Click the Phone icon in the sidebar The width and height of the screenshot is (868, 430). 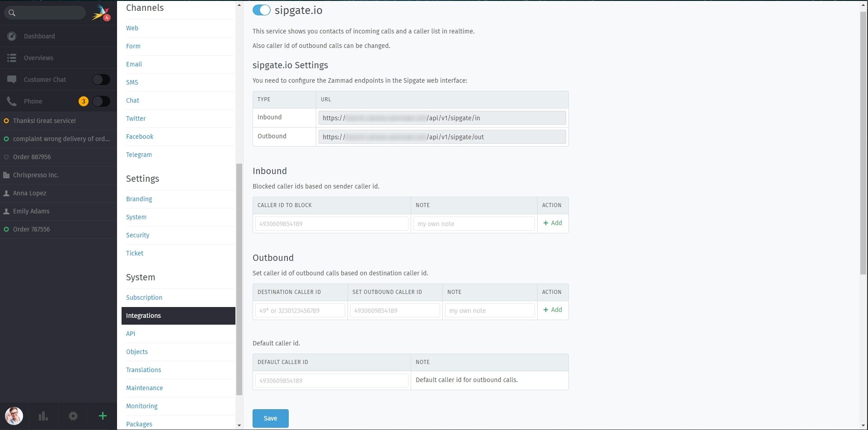pos(12,101)
